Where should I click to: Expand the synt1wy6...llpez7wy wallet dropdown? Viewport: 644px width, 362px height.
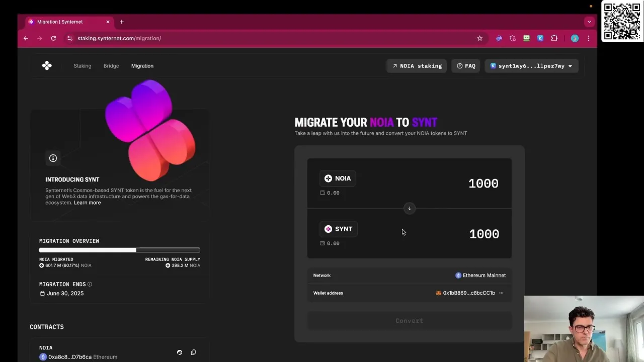click(x=531, y=66)
